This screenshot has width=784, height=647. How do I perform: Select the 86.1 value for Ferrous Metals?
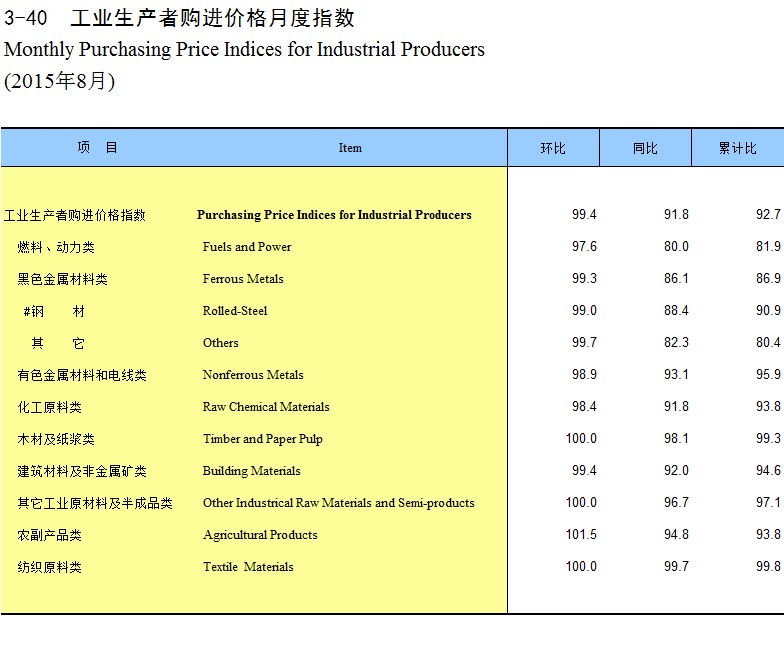click(x=676, y=278)
